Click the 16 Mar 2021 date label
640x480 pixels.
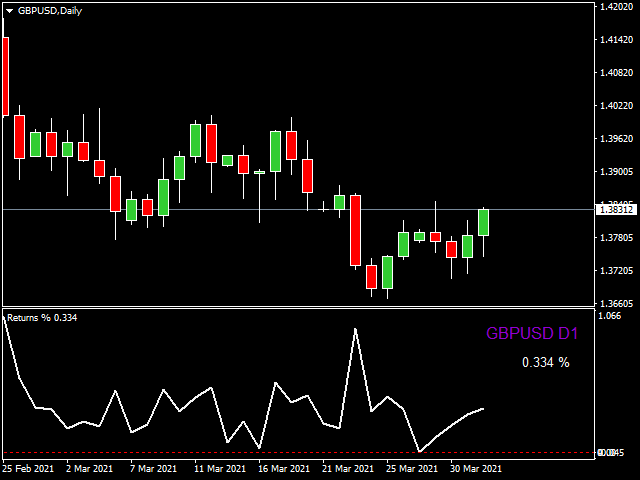coord(284,469)
